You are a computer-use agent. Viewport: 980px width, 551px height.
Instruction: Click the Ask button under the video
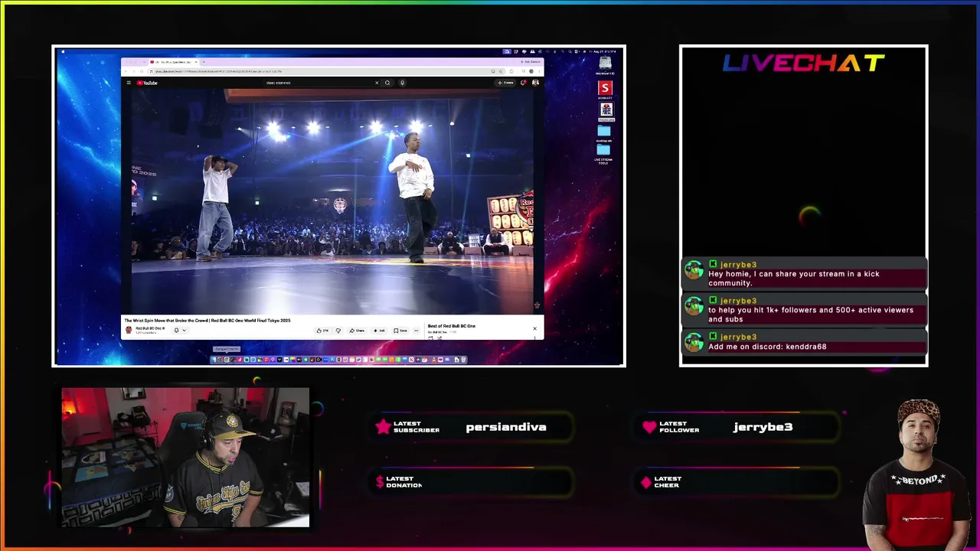pos(379,331)
